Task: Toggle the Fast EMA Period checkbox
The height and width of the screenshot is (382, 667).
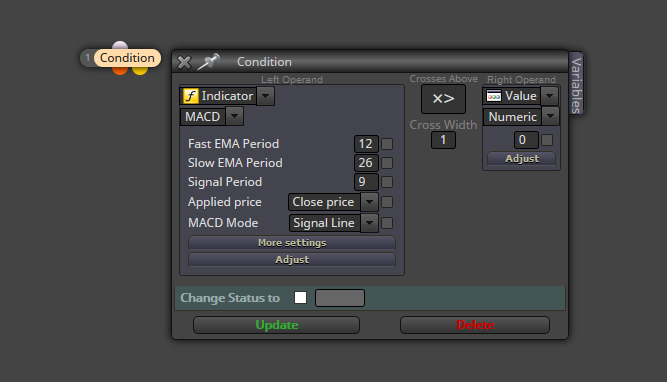Action: point(387,144)
